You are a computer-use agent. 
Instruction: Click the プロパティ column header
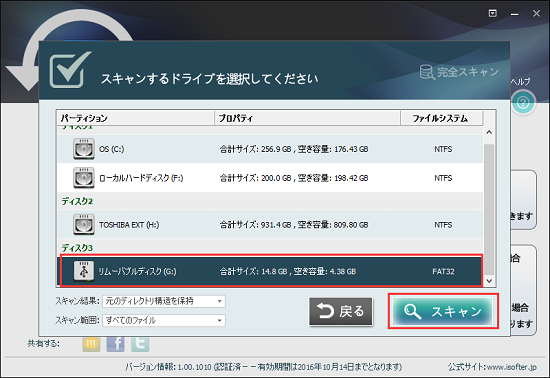click(x=307, y=118)
